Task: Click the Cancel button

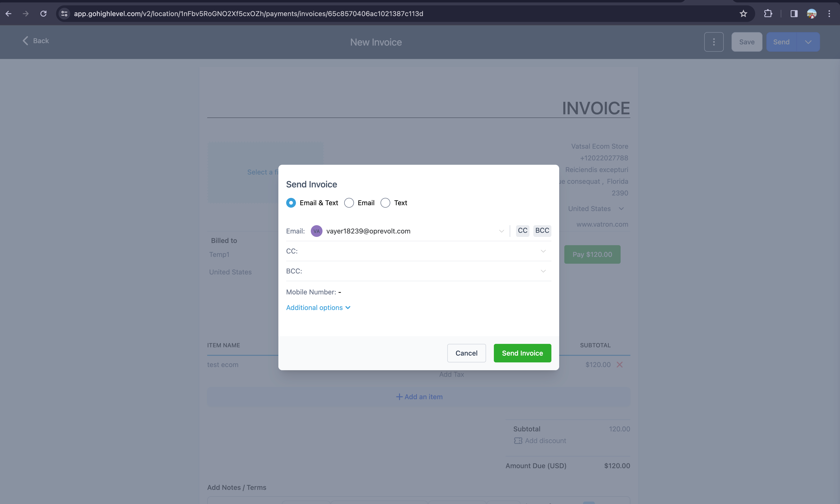Action: click(x=466, y=353)
